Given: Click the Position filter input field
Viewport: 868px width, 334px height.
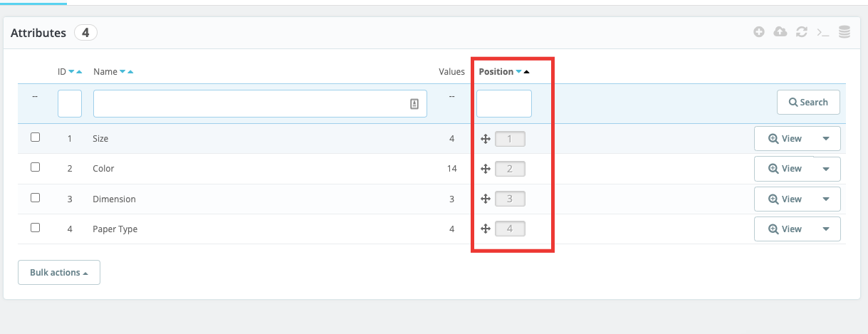Looking at the screenshot, I should (503, 103).
